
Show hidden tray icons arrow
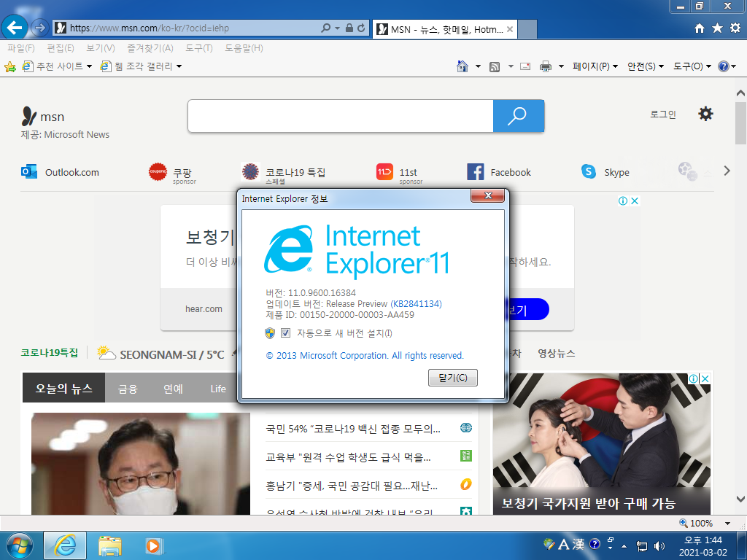click(624, 545)
